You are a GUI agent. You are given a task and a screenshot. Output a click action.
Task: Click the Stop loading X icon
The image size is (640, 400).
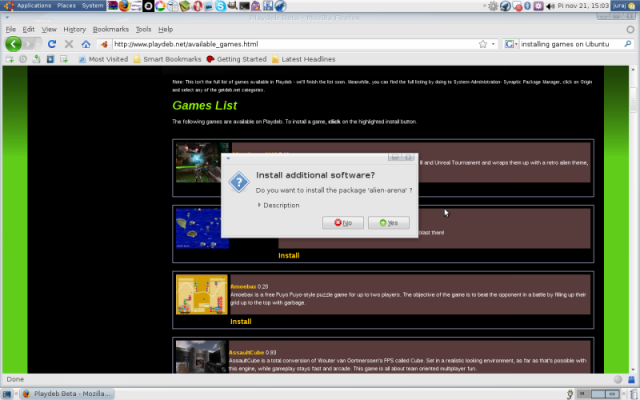pyautogui.click(x=69, y=44)
